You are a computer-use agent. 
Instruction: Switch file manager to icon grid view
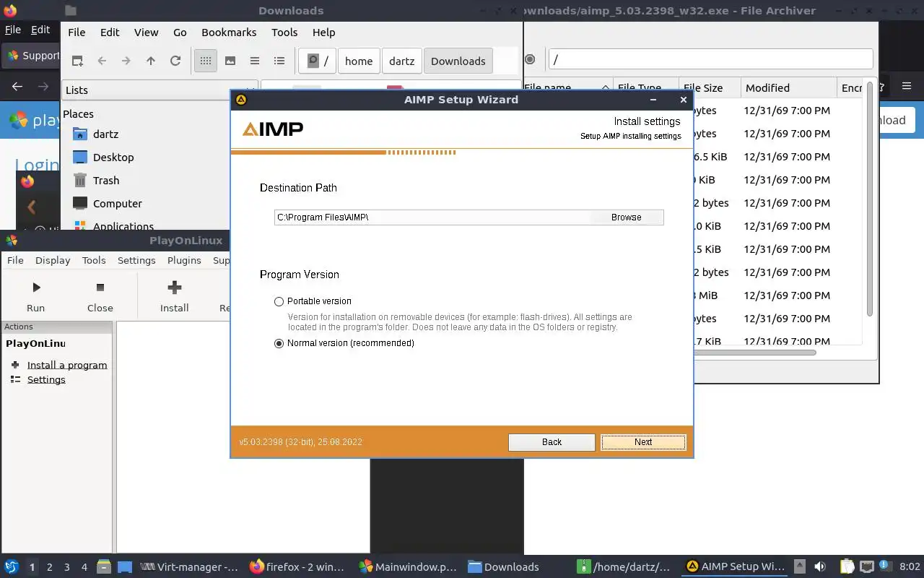pyautogui.click(x=206, y=61)
